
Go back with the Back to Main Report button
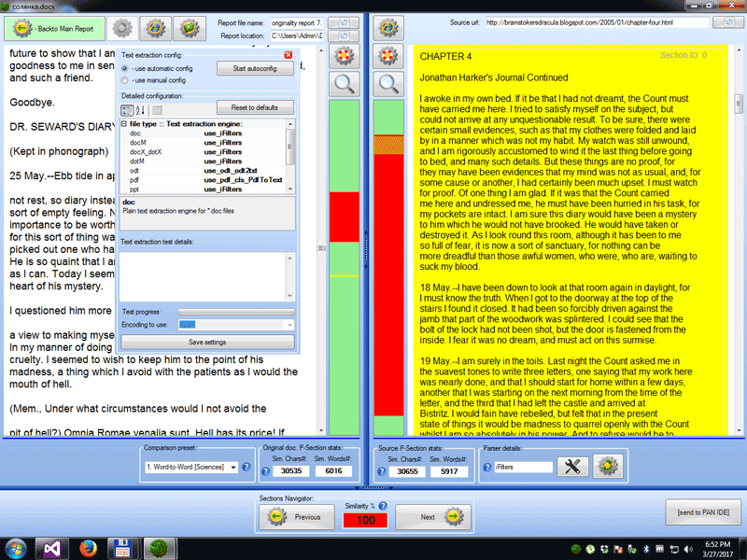point(54,29)
